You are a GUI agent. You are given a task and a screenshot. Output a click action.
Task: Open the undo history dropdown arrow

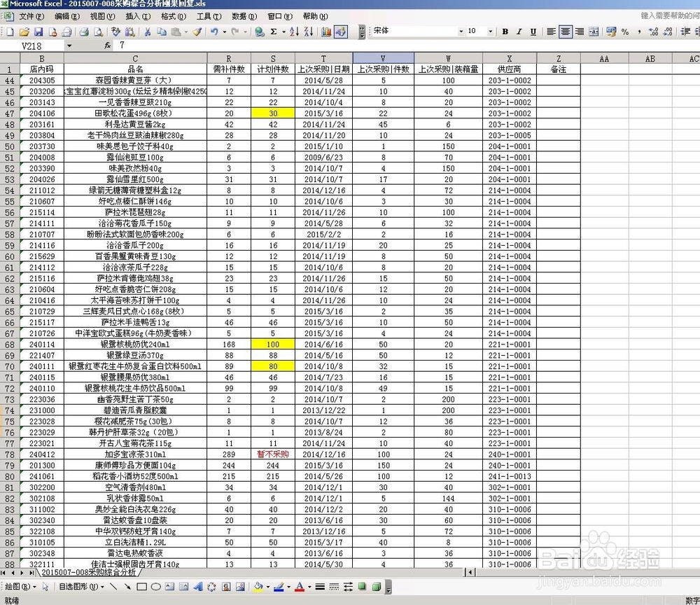pyautogui.click(x=225, y=32)
